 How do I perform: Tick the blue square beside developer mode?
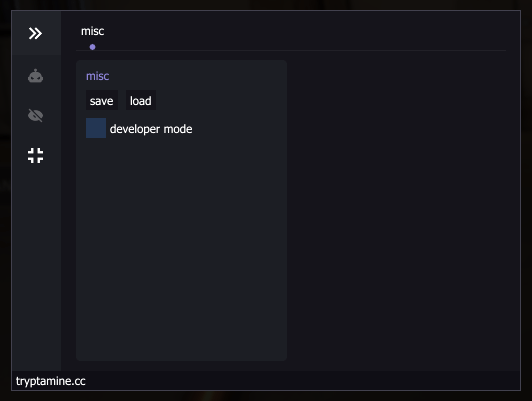pos(96,128)
